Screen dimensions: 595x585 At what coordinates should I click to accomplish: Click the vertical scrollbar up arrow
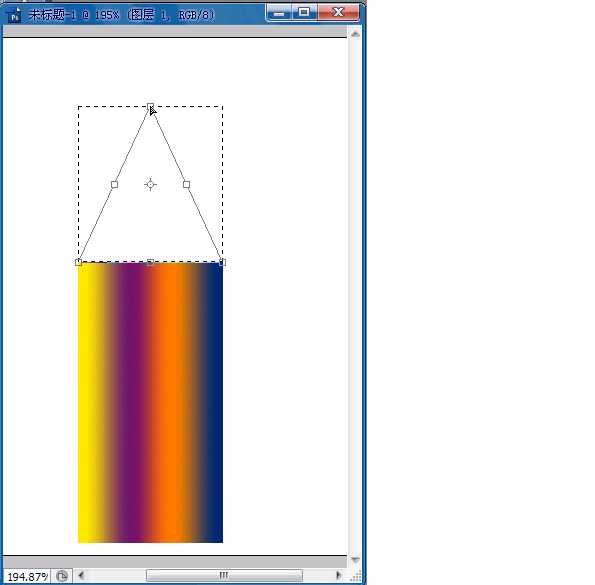coord(356,35)
